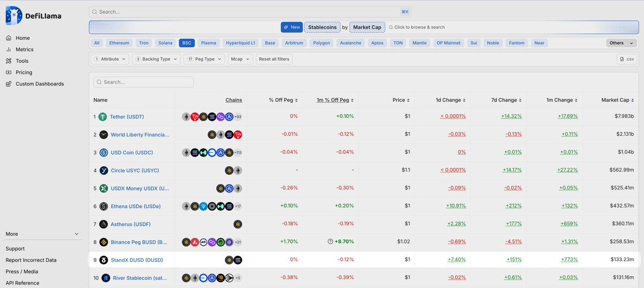Click the Tether green logo icon
Image resolution: width=644 pixels, height=288 pixels.
[x=103, y=117]
